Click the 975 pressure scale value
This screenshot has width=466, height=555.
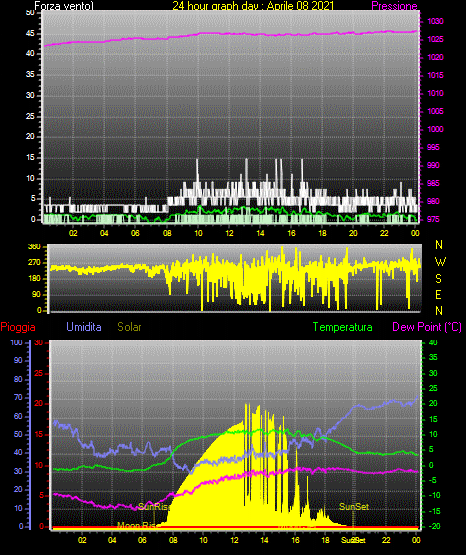pyautogui.click(x=433, y=219)
